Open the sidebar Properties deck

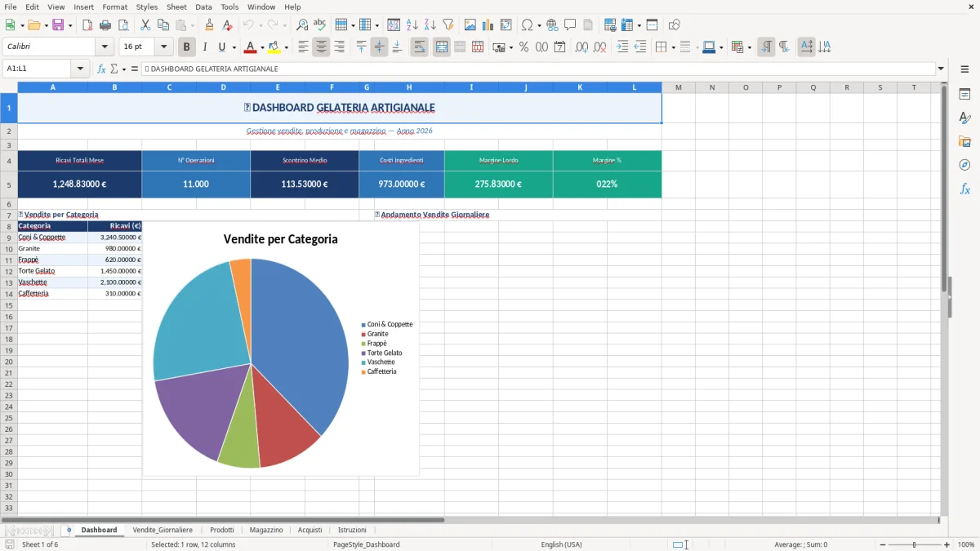click(x=964, y=95)
